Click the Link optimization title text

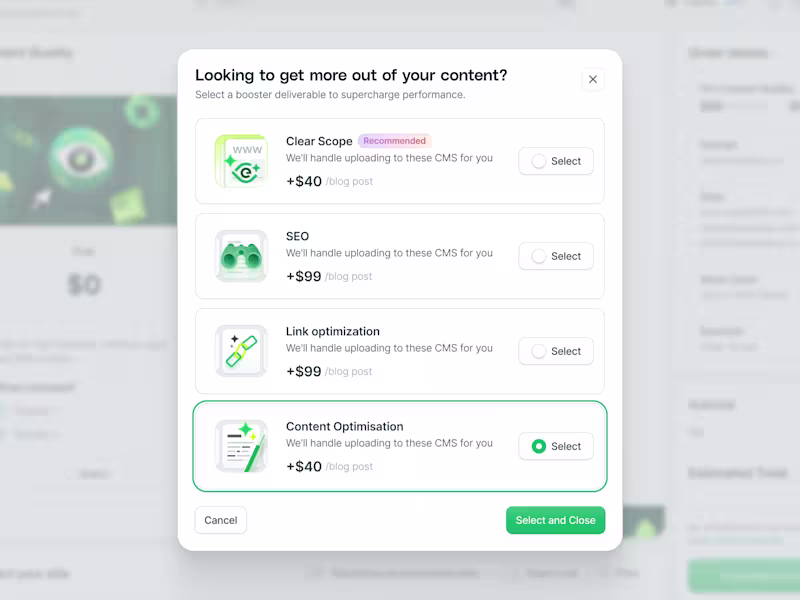tap(333, 332)
